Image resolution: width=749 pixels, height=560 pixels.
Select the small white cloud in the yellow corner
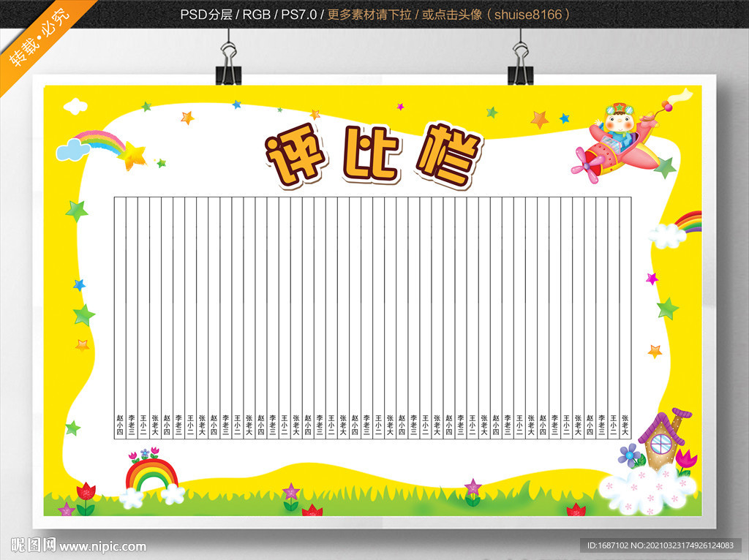[75, 106]
